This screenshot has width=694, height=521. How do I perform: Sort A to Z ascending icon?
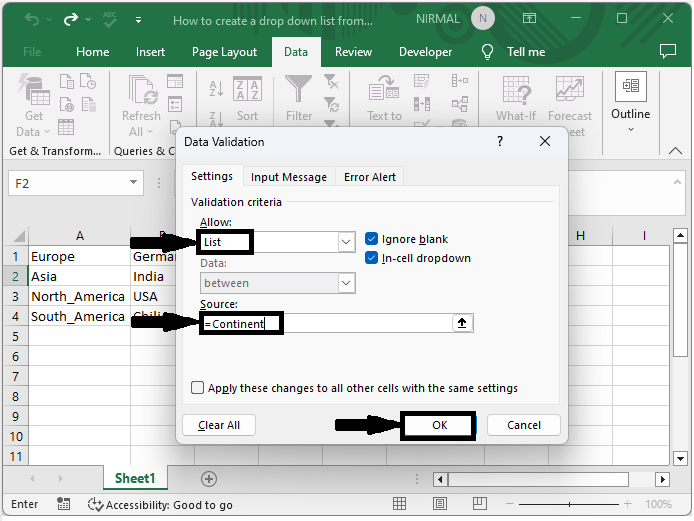pyautogui.click(x=216, y=89)
